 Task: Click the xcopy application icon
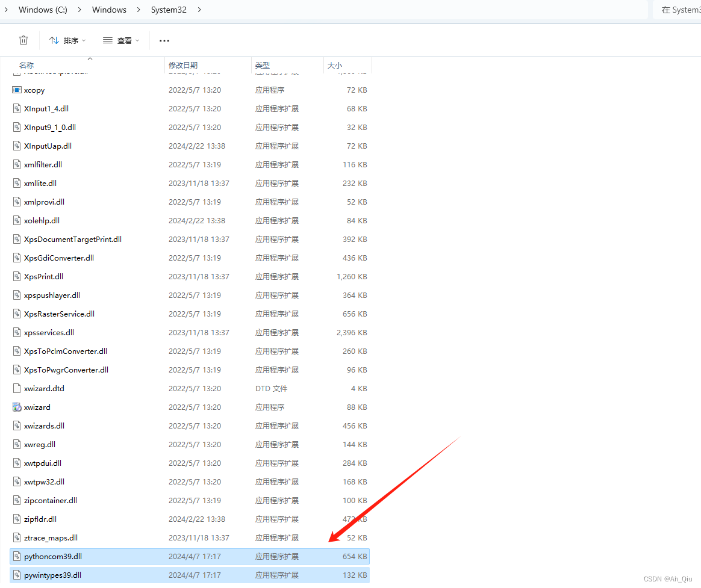(x=16, y=90)
